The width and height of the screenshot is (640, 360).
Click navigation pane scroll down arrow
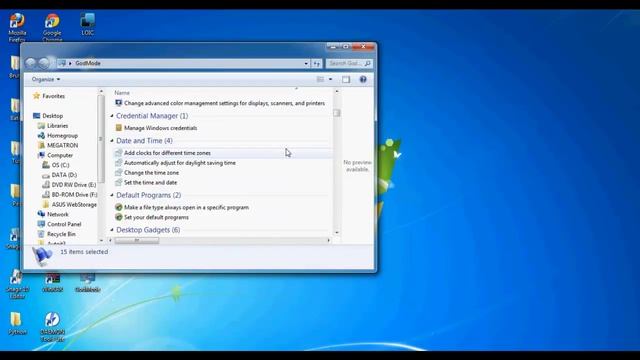(101, 240)
